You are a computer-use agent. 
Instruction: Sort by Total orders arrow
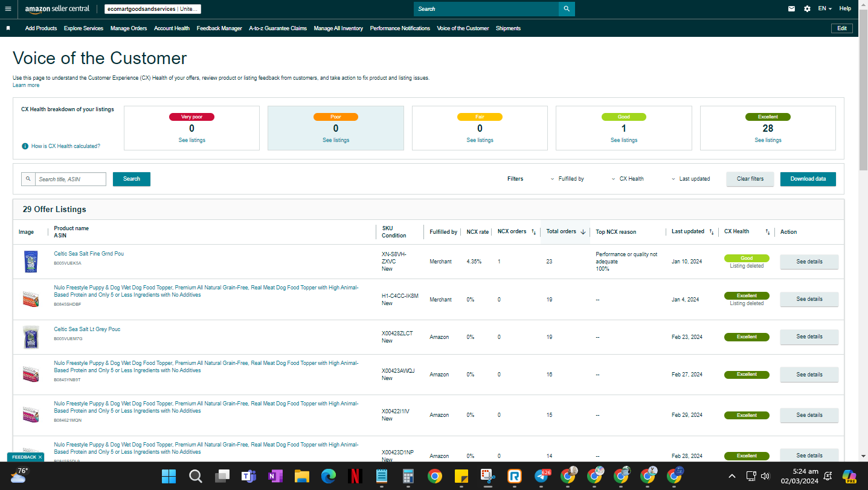coord(583,232)
